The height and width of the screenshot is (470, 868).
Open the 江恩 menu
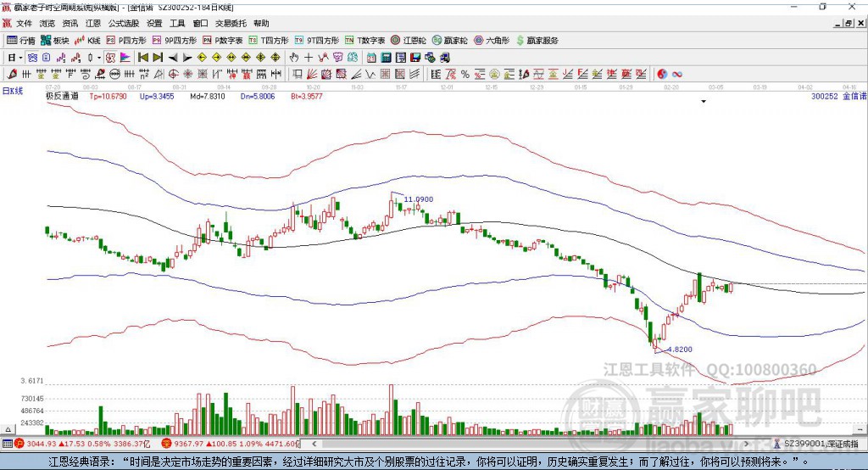point(93,23)
